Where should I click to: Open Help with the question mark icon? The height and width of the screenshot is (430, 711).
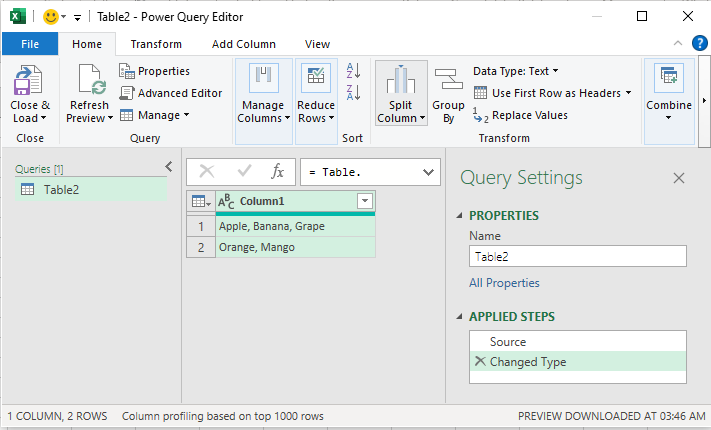point(700,43)
